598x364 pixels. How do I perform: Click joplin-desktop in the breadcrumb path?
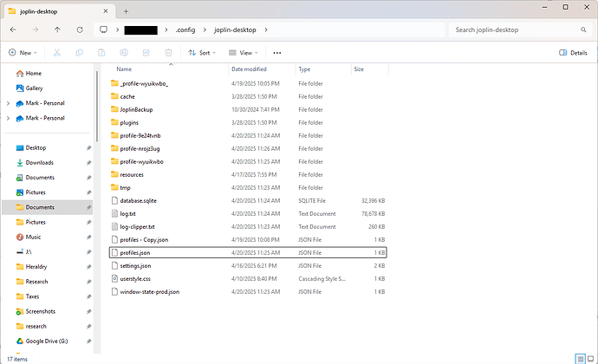pyautogui.click(x=235, y=29)
